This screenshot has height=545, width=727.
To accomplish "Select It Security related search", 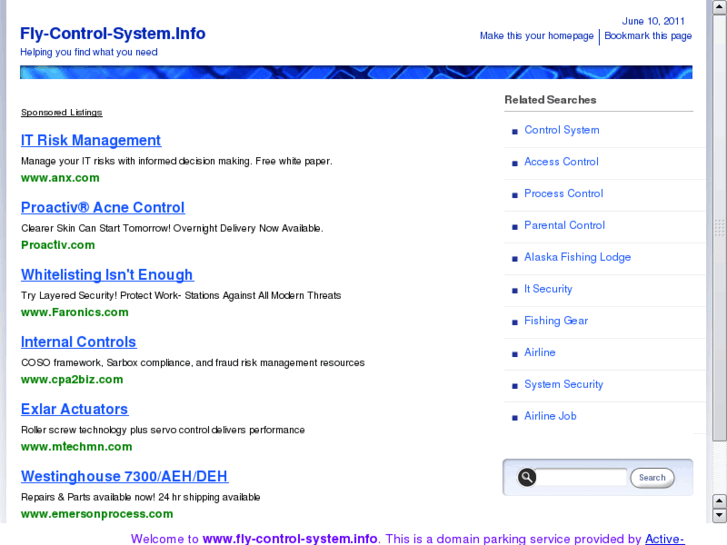I will click(x=548, y=289).
